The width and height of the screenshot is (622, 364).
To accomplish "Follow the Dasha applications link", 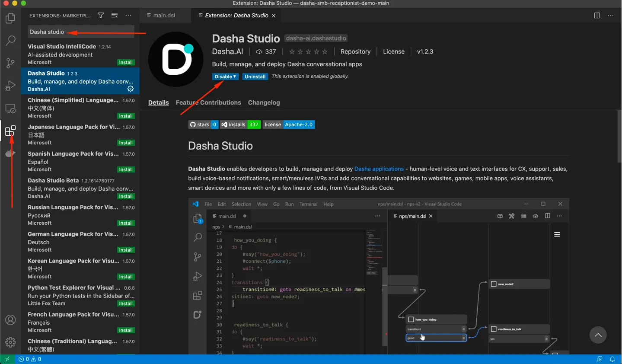I will pos(379,169).
